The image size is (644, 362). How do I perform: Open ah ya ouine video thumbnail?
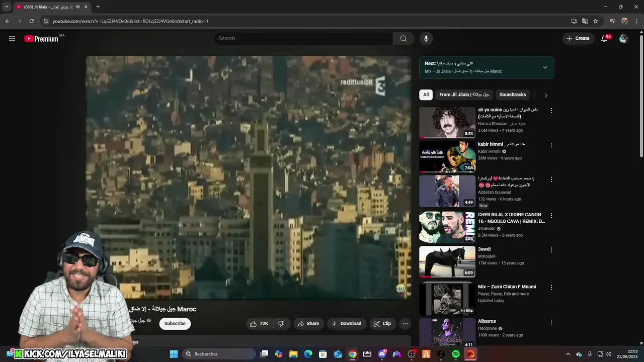tap(447, 122)
